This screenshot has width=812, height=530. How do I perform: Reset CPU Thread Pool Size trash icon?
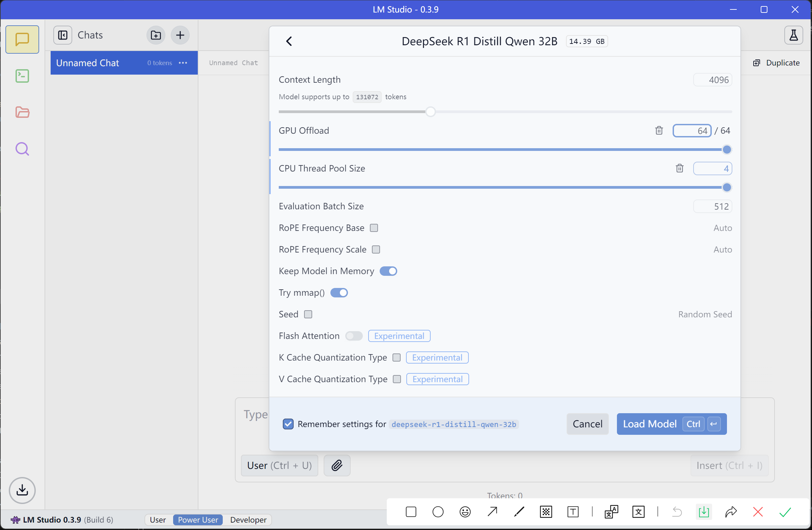click(x=679, y=168)
